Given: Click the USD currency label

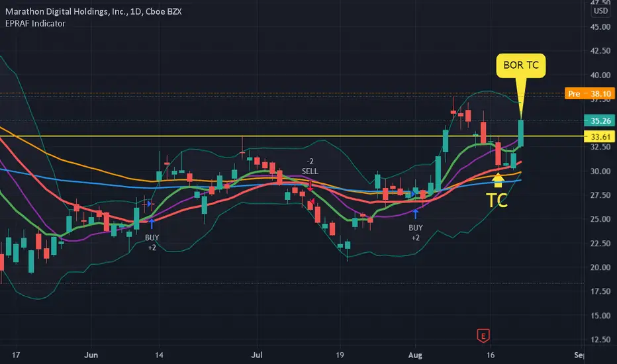Looking at the screenshot, I should click(600, 11).
